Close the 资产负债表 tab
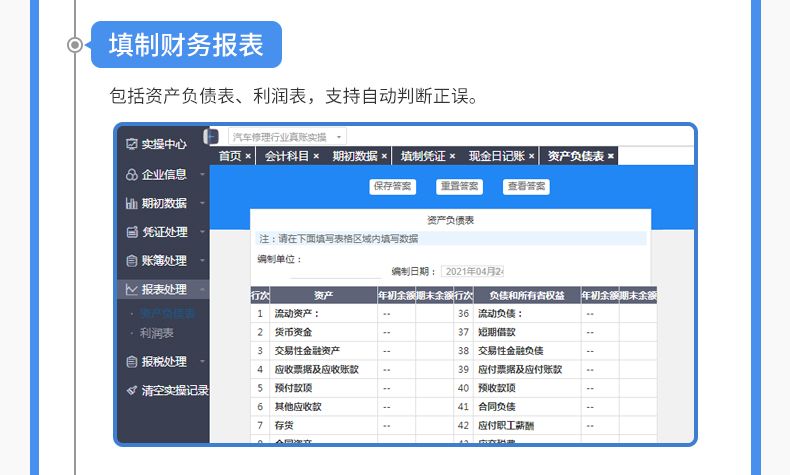 [x=611, y=157]
